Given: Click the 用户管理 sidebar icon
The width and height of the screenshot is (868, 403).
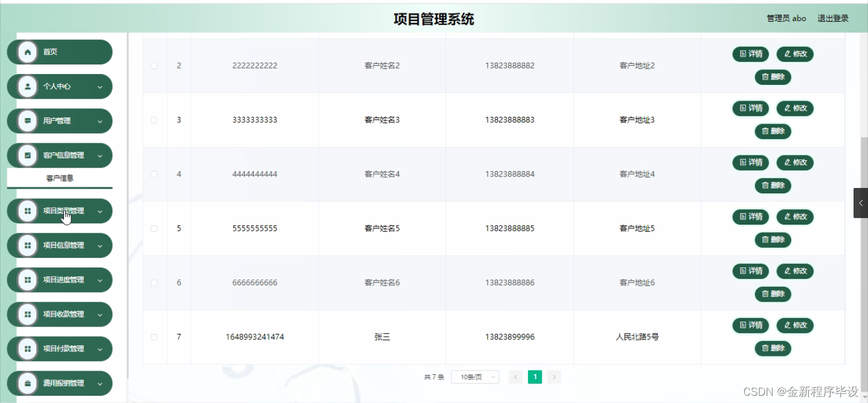Looking at the screenshot, I should (x=27, y=121).
